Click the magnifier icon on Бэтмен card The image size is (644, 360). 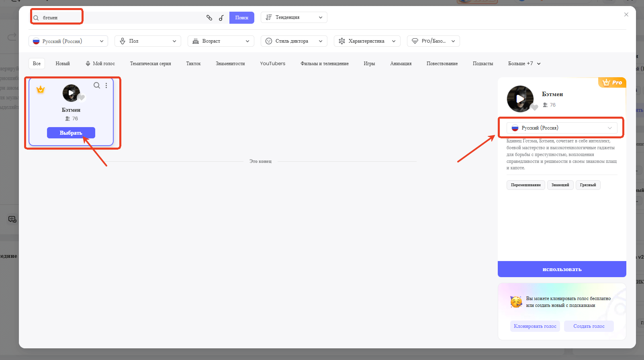point(97,85)
